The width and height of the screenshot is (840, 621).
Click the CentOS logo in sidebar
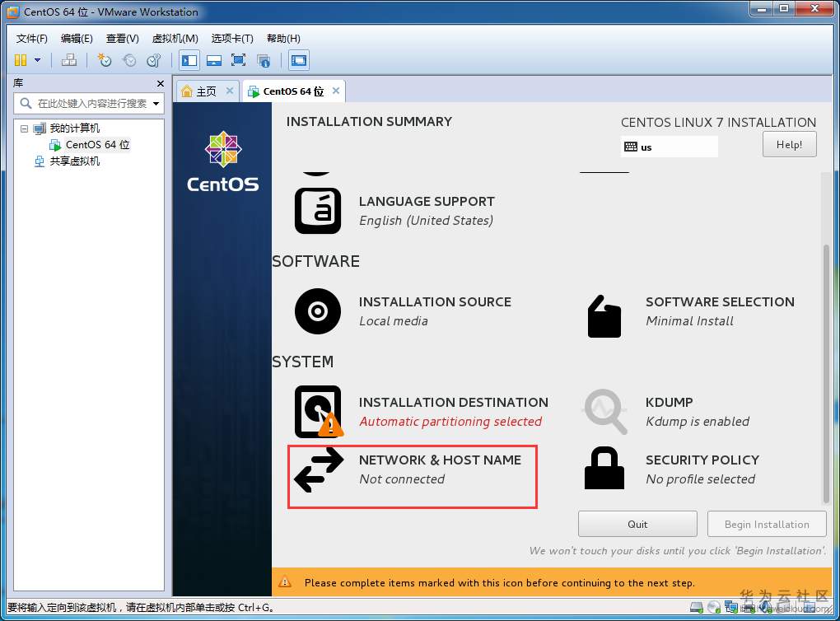pyautogui.click(x=223, y=161)
